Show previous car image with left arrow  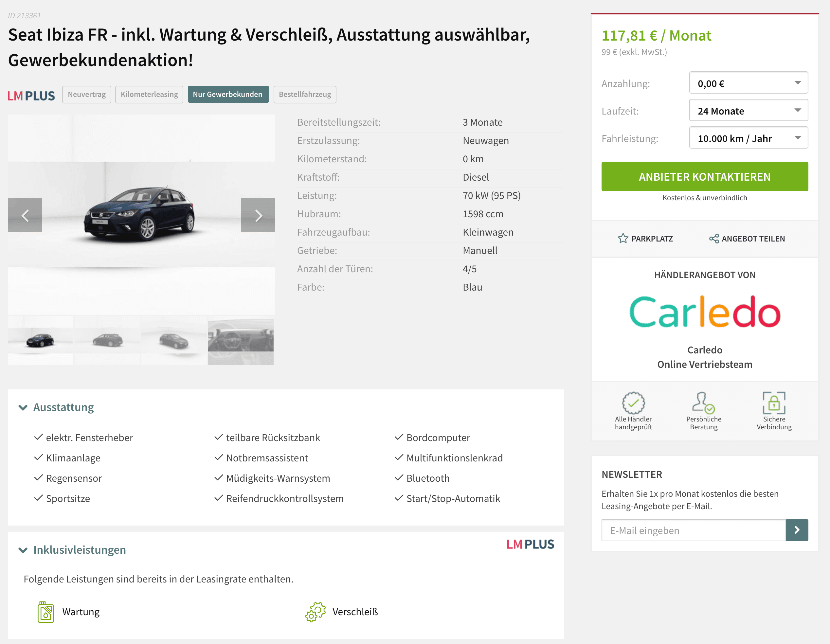coord(25,215)
